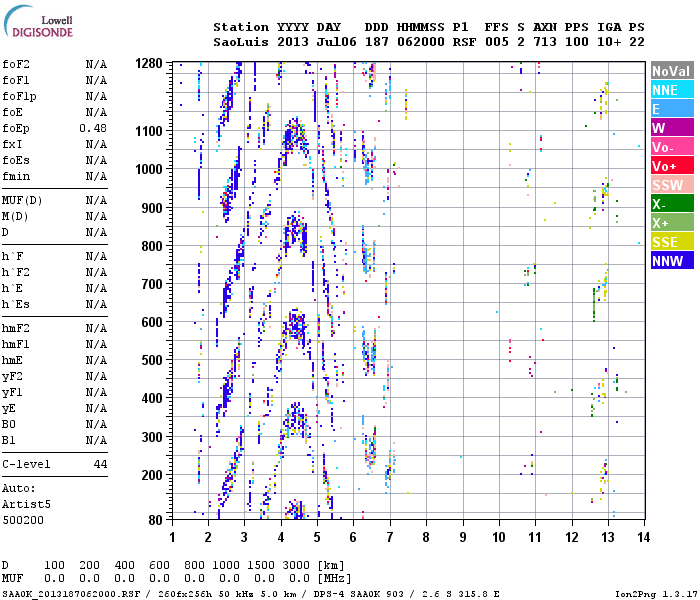Click the Vo+ red legend swatch
Viewport: 700px width, 600px height.
click(x=672, y=166)
